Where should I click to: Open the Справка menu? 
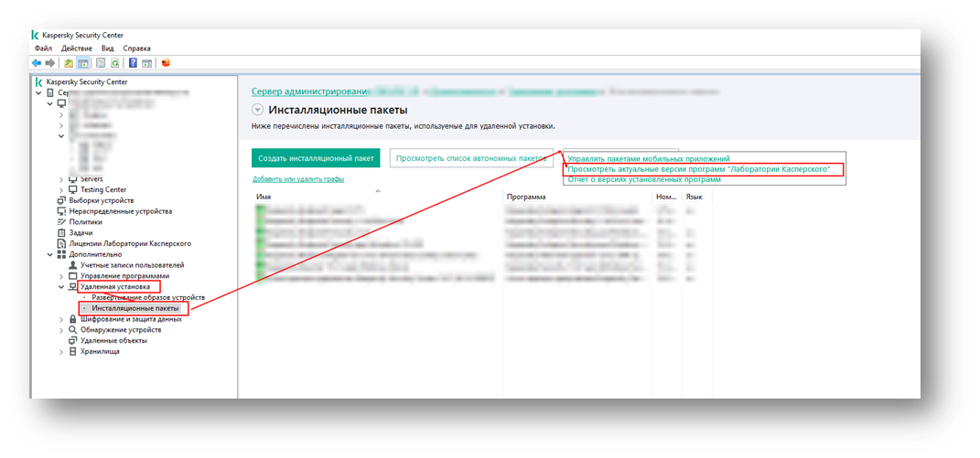(x=136, y=48)
